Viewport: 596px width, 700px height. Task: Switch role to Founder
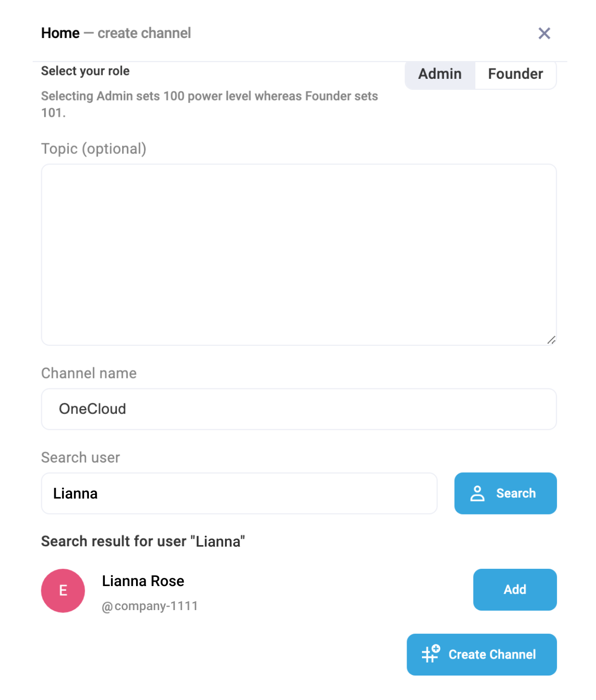click(x=515, y=74)
